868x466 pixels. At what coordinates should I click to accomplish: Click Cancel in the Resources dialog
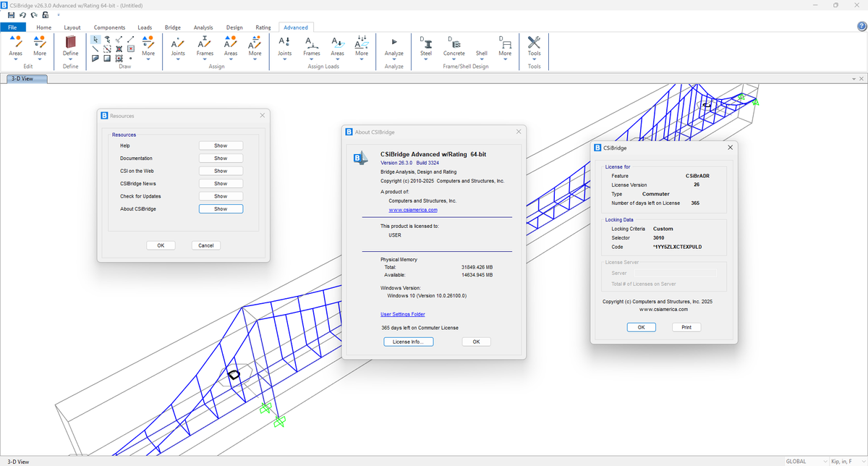point(206,245)
